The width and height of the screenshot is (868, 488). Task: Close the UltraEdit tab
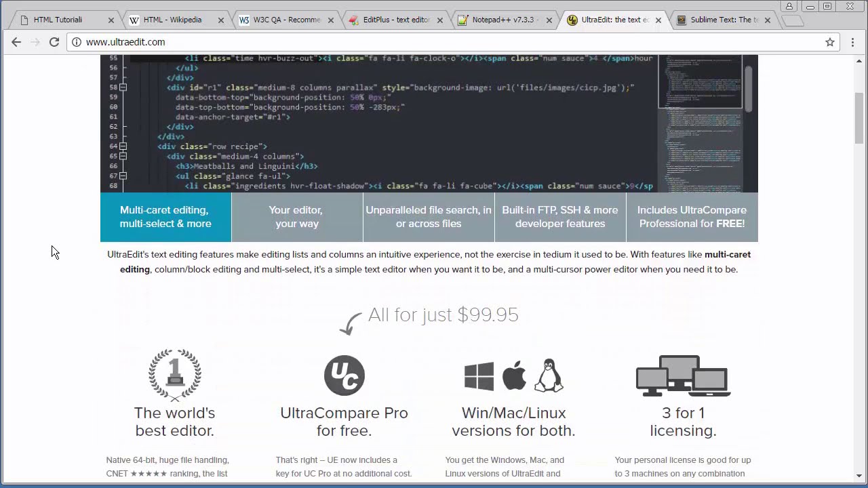coord(658,20)
